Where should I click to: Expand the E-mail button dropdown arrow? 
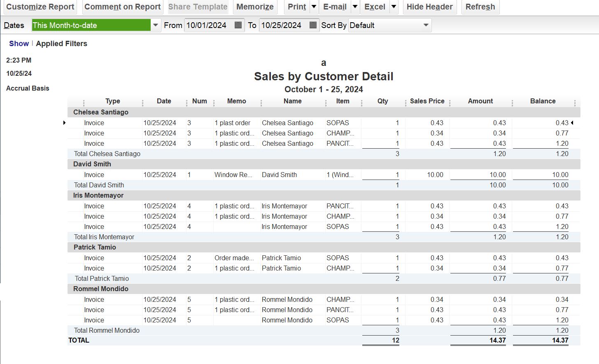pos(355,7)
